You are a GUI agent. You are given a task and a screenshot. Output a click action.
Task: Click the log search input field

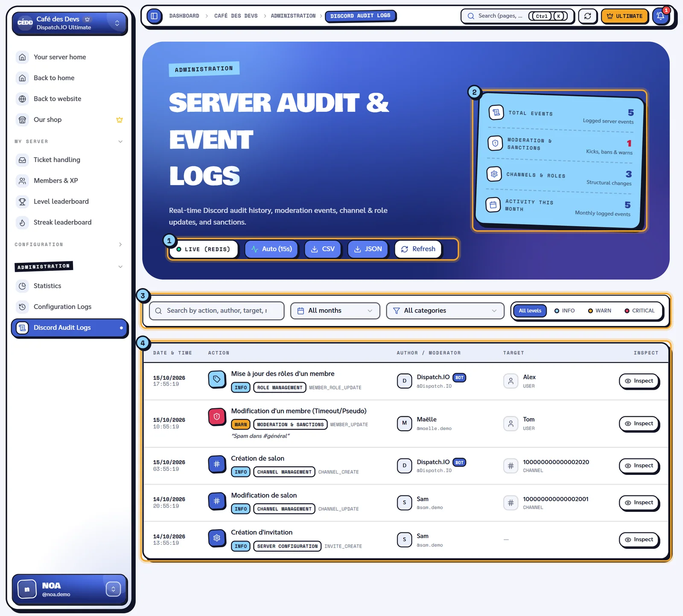point(216,311)
